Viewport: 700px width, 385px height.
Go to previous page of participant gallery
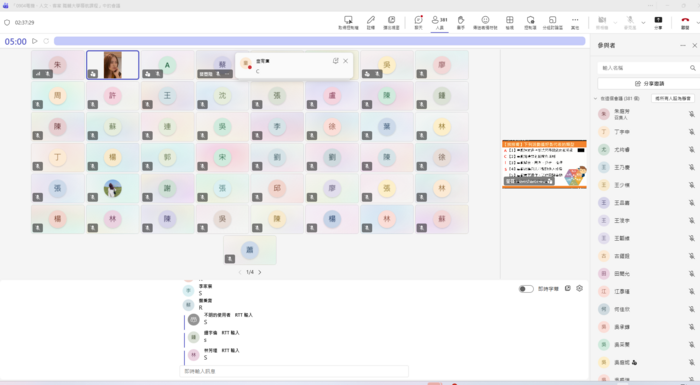tap(240, 272)
